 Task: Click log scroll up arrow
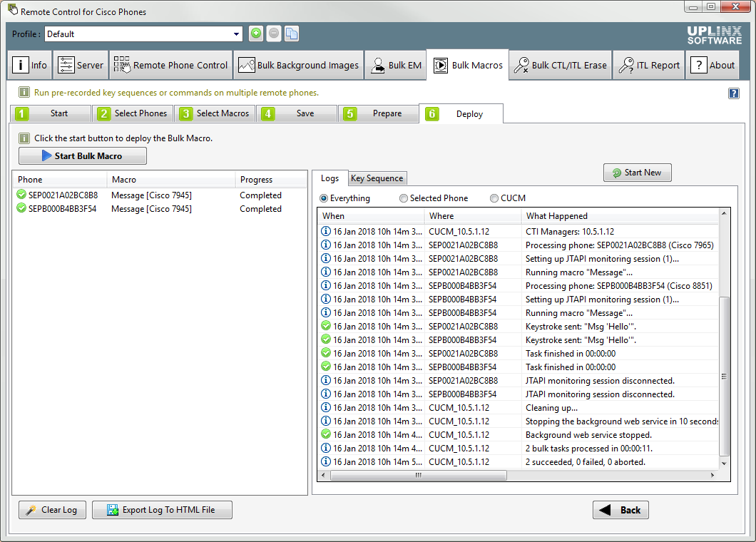[x=724, y=213]
